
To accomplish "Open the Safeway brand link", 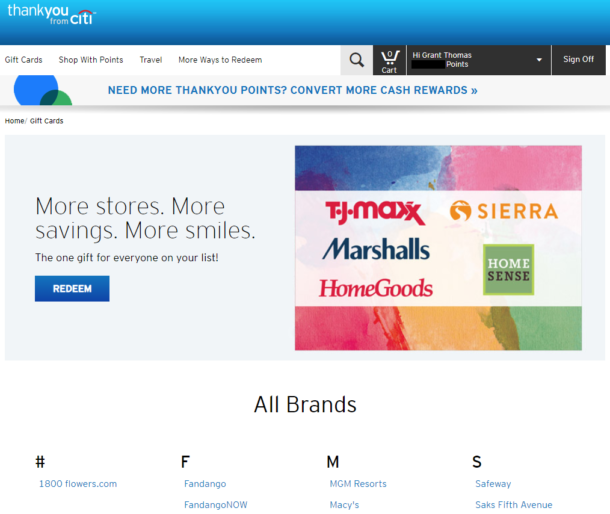I will 493,484.
